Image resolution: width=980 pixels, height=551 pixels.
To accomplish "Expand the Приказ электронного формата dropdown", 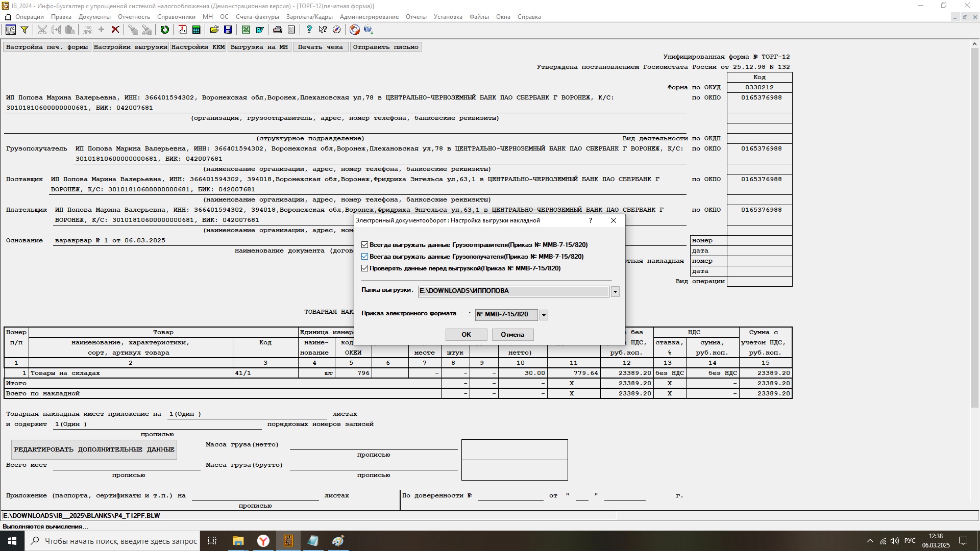I will (x=544, y=315).
